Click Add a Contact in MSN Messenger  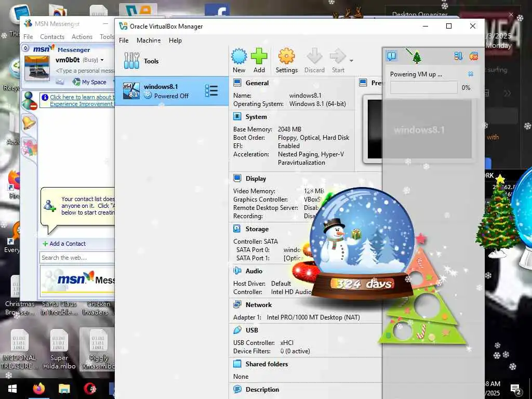pyautogui.click(x=64, y=244)
